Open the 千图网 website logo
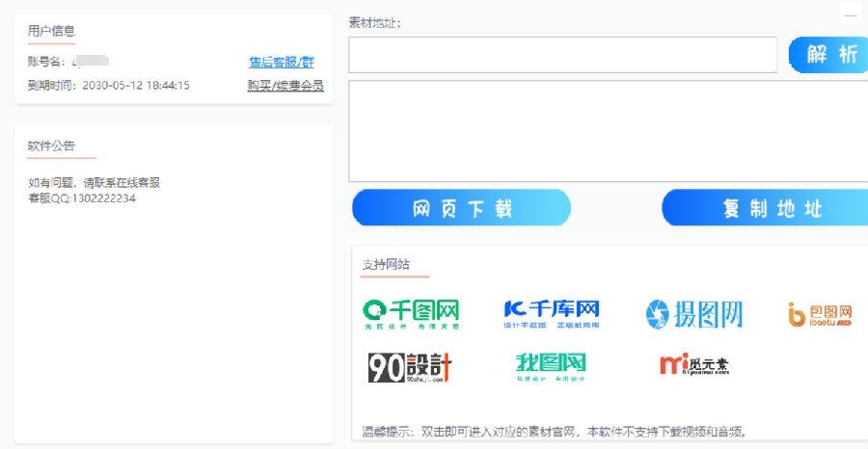 tap(411, 313)
